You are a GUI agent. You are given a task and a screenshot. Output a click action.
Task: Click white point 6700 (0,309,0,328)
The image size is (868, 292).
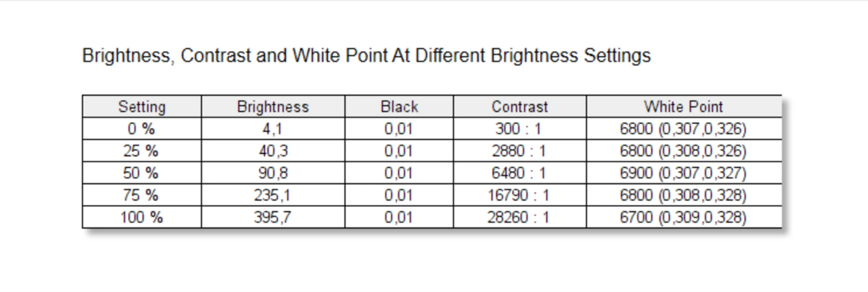pos(683,218)
